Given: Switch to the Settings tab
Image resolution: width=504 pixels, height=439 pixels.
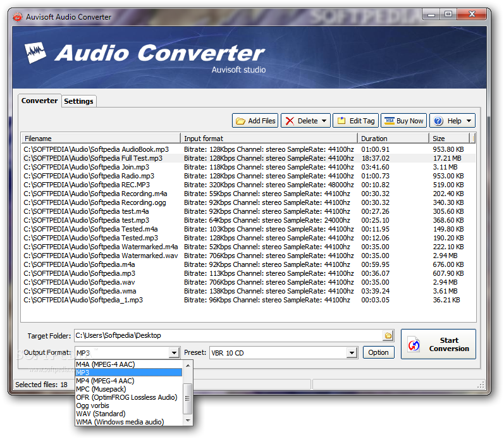Looking at the screenshot, I should tap(78, 101).
